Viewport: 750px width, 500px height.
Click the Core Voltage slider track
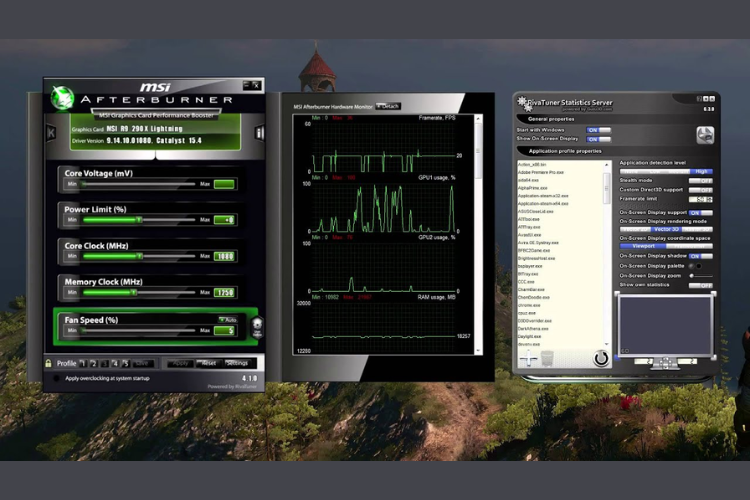(139, 184)
